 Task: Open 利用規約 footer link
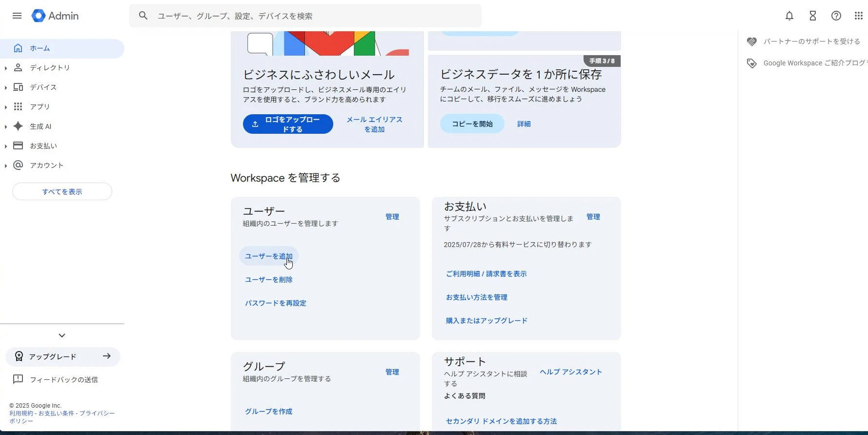pyautogui.click(x=21, y=413)
